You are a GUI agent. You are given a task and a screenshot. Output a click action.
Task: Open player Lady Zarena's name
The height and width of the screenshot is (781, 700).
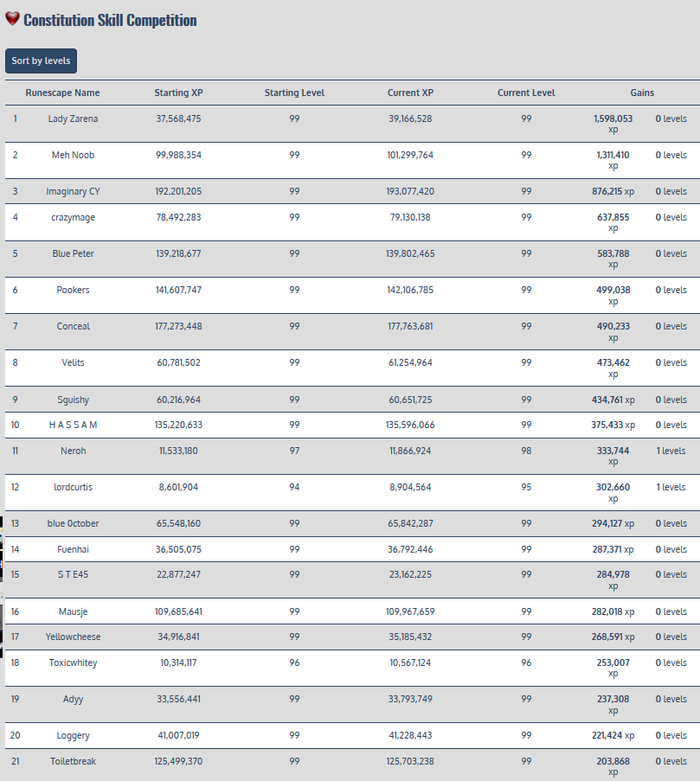(x=73, y=118)
